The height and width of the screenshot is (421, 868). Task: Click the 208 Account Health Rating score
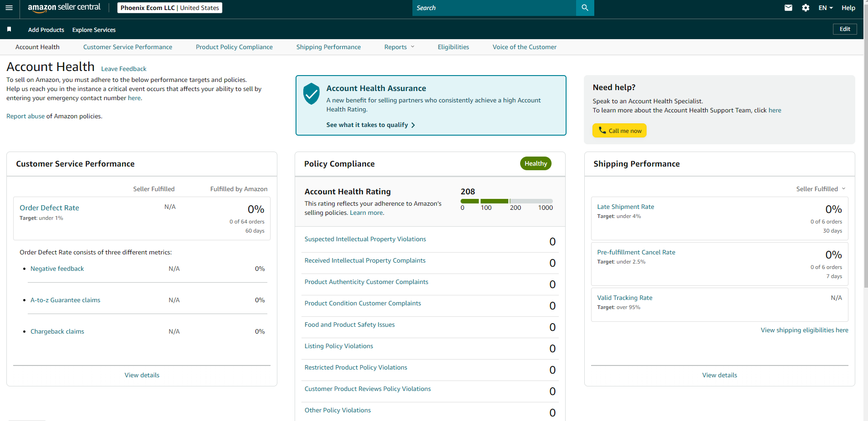[468, 192]
